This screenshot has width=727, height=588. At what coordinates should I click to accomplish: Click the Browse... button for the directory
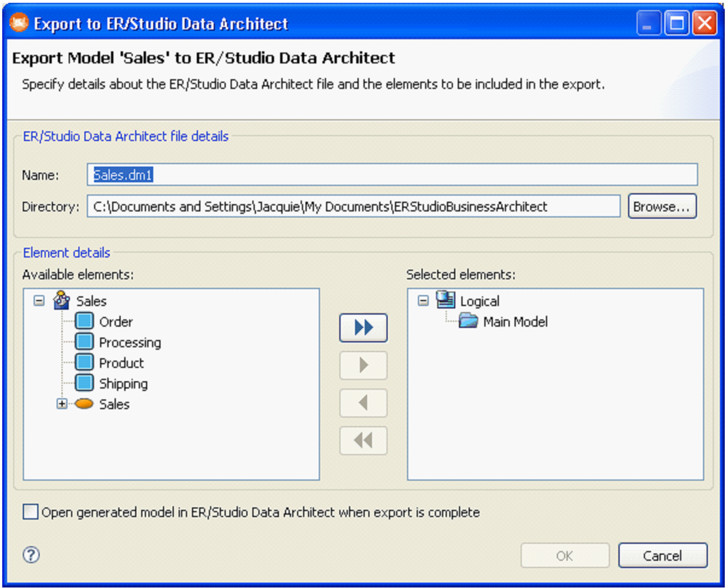(x=662, y=206)
